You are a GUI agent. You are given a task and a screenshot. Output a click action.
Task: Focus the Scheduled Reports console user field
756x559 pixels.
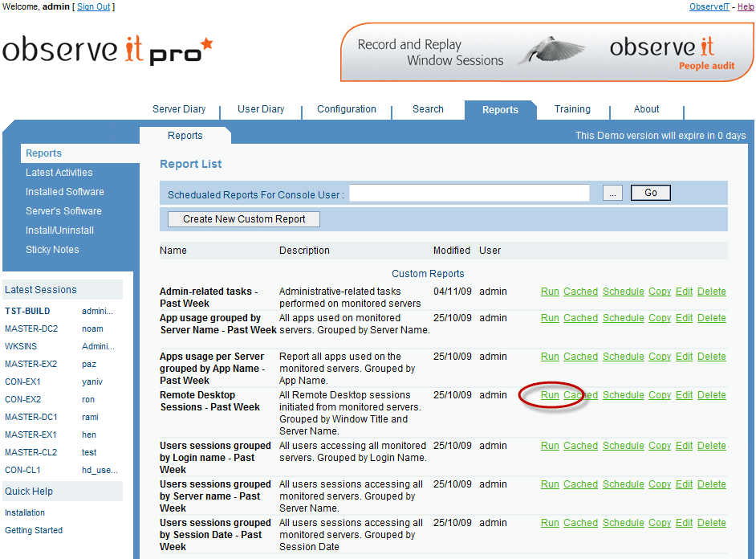tap(469, 193)
